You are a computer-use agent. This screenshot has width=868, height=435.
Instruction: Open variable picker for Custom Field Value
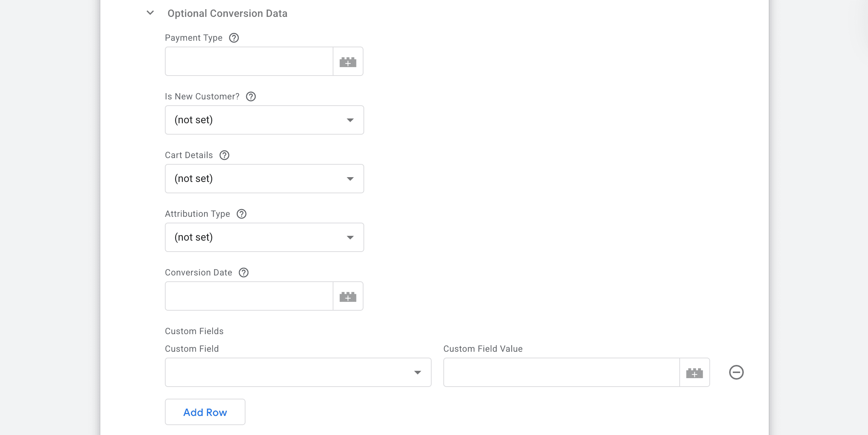coord(695,372)
